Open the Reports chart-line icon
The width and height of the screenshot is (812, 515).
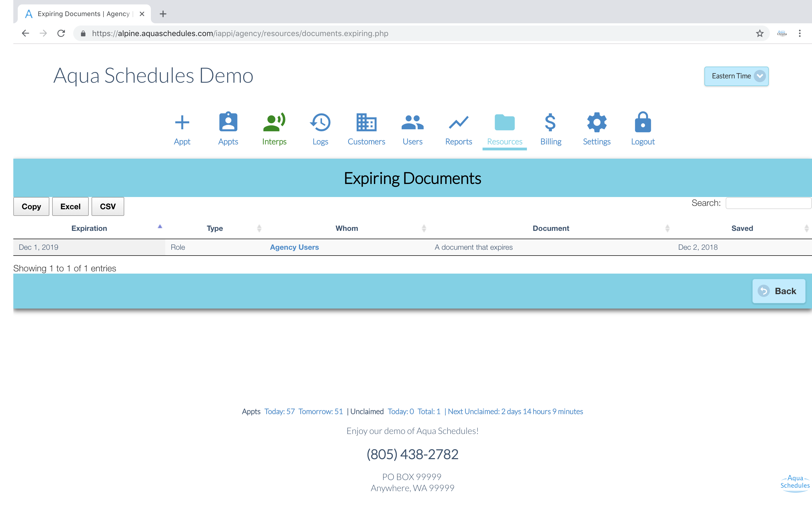click(459, 122)
